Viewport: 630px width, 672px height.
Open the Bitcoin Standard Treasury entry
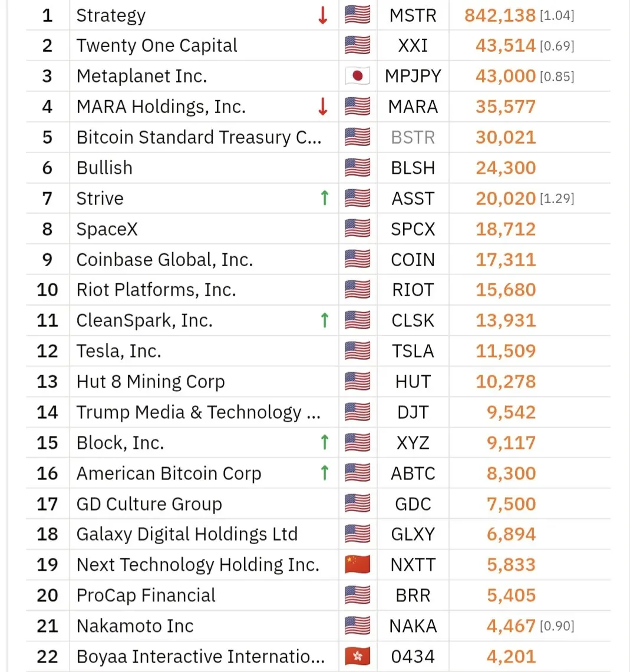(x=199, y=137)
